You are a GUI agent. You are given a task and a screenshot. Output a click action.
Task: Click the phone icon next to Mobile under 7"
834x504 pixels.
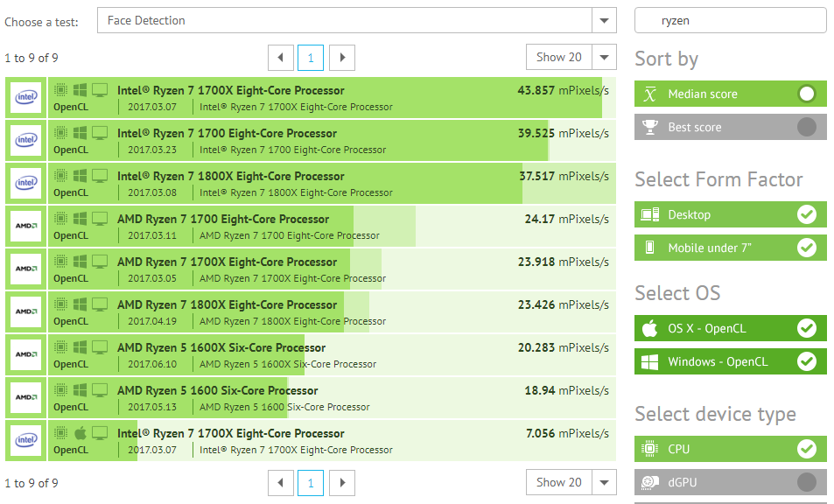(649, 248)
